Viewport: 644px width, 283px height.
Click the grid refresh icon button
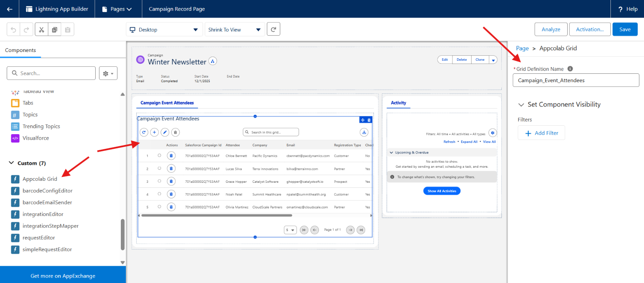[144, 132]
